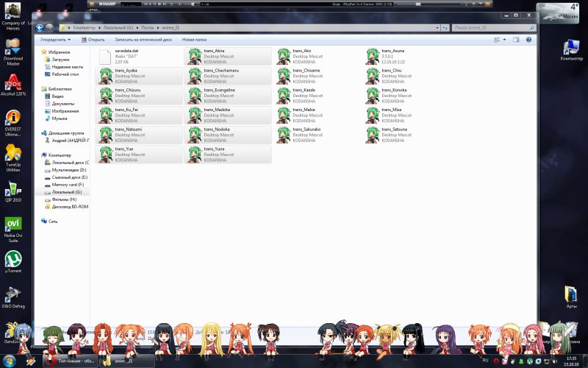
Task: Expand the breadcrumb arrow after Посты
Action: coord(158,28)
